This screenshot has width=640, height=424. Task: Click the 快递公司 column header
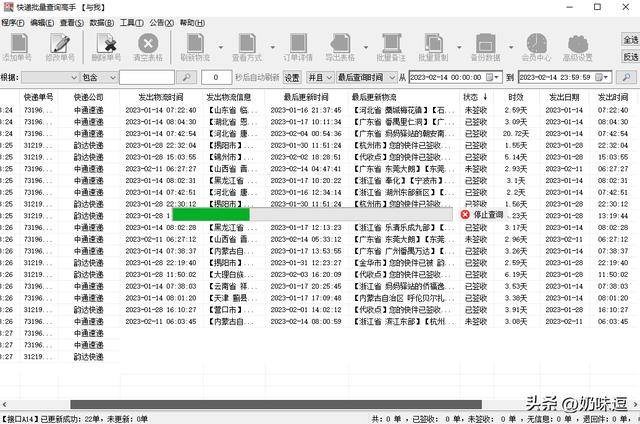89,97
